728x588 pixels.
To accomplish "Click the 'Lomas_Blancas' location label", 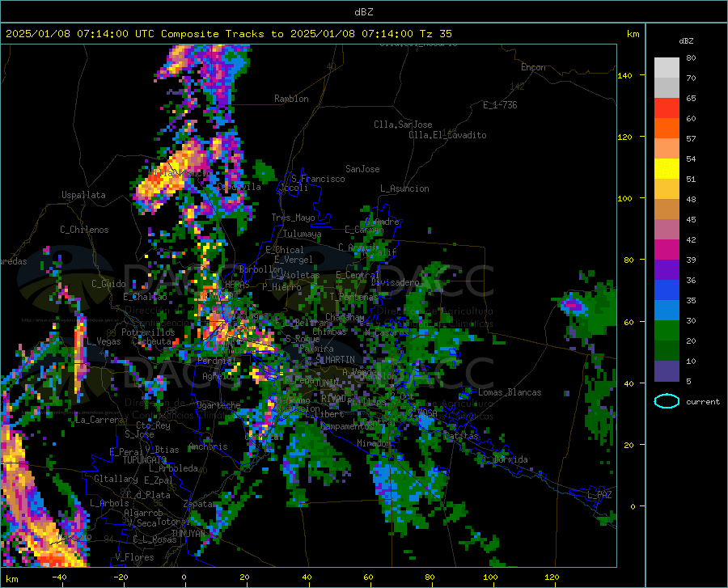I will 510,392.
